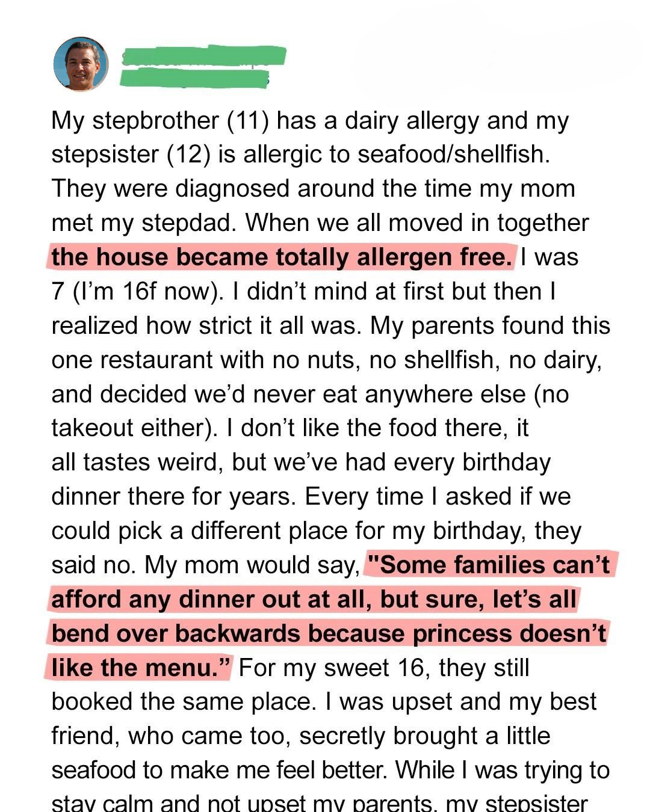Viewport: 650px width, 812px height.
Task: Click the words "booked the same place"
Action: [183, 702]
